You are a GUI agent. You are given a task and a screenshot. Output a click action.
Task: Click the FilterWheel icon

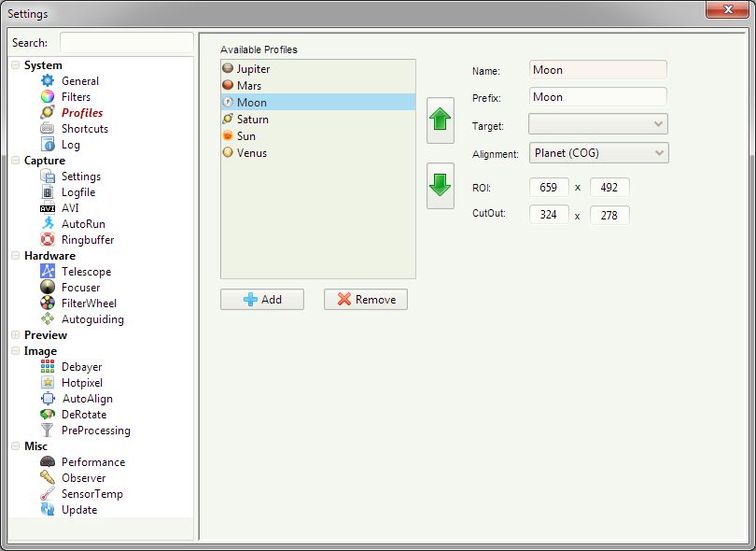tap(48, 303)
